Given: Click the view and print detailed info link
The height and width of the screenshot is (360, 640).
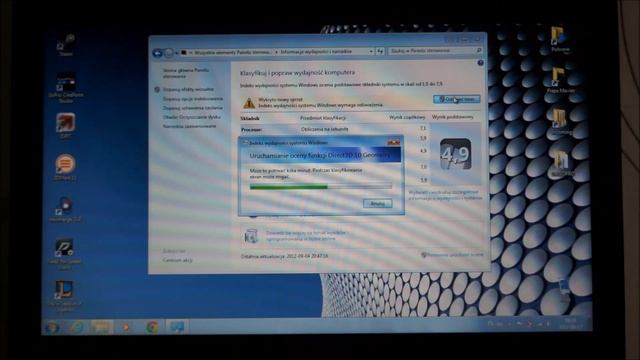Looking at the screenshot, I should (445, 195).
